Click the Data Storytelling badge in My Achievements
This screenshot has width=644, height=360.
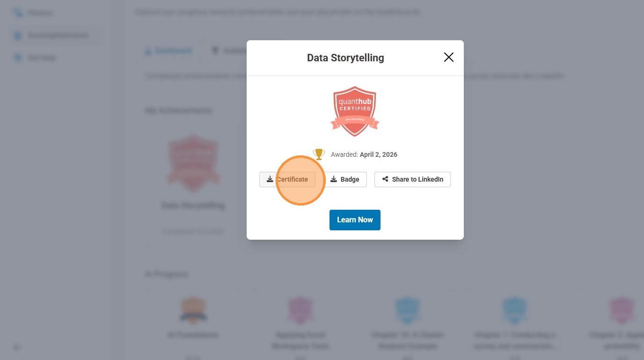pyautogui.click(x=193, y=163)
